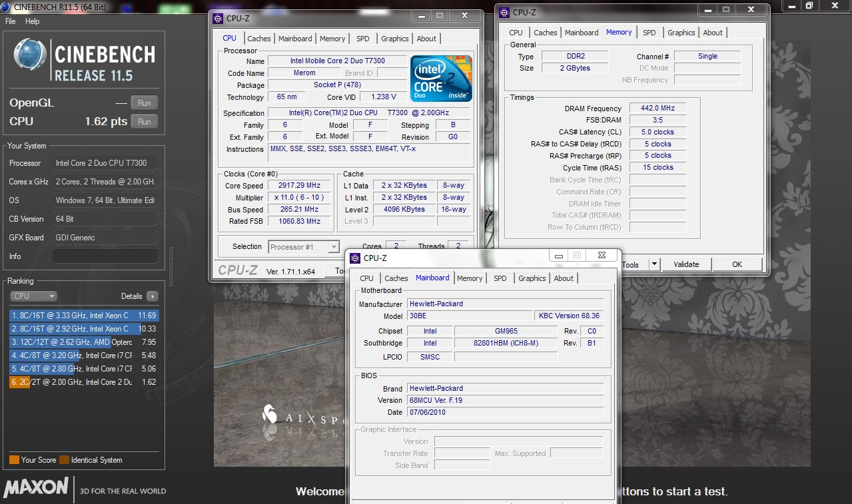Switch to Mainboard tab in memory CPU-Z window
Viewport: 852px width, 504px height.
pyautogui.click(x=582, y=33)
